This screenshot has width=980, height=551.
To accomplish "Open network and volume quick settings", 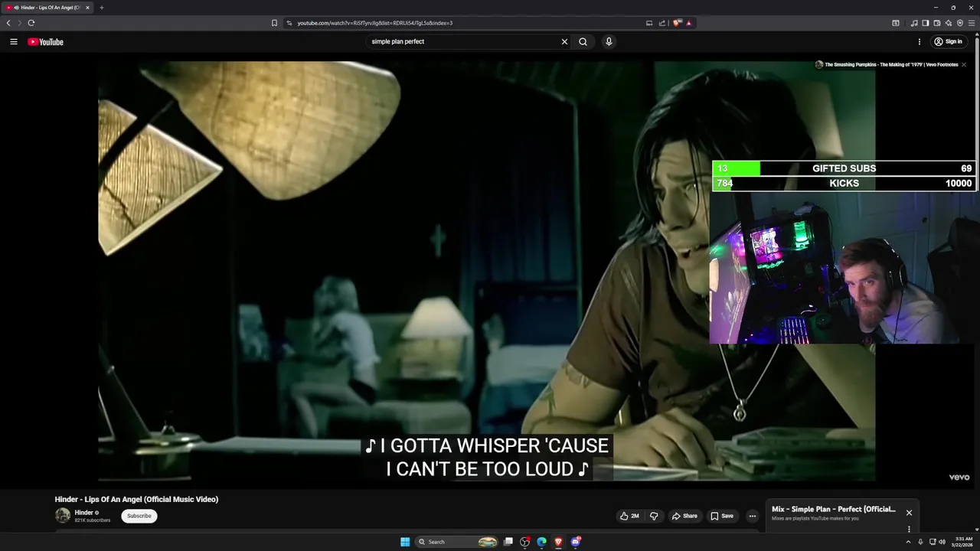I will [937, 542].
